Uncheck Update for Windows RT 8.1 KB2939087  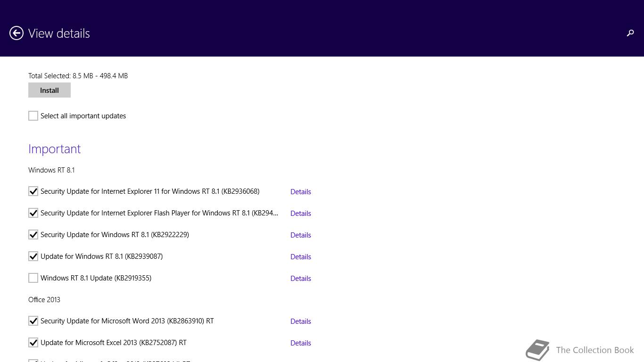[33, 256]
